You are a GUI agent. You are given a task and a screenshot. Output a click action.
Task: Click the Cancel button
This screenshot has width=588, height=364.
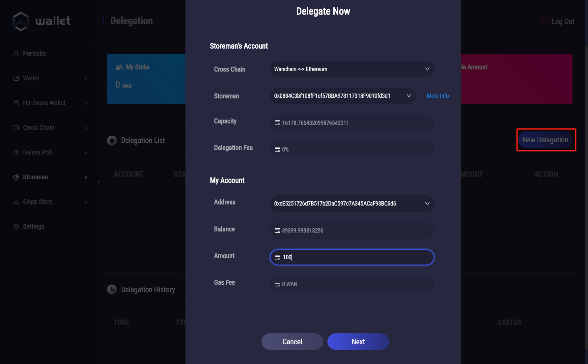tap(292, 342)
